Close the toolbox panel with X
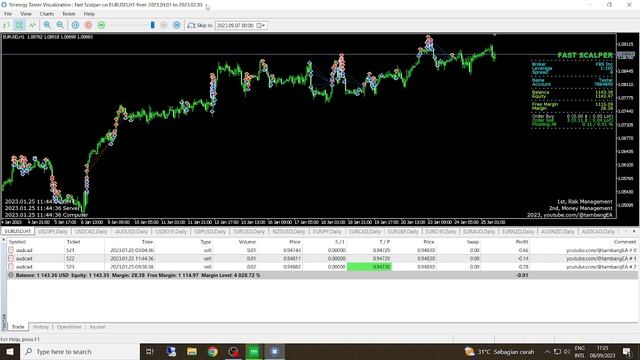This screenshot has width=640, height=360. pyautogui.click(x=4, y=240)
